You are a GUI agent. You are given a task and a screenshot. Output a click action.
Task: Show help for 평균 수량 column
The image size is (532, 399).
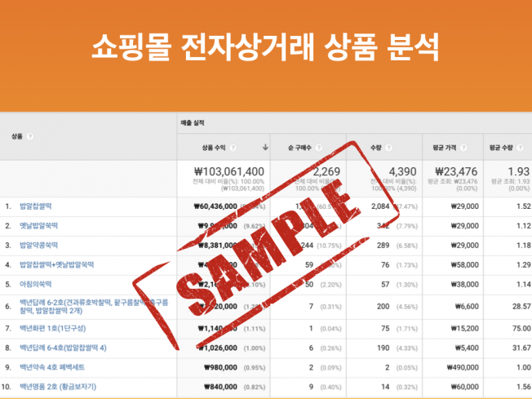click(x=520, y=148)
